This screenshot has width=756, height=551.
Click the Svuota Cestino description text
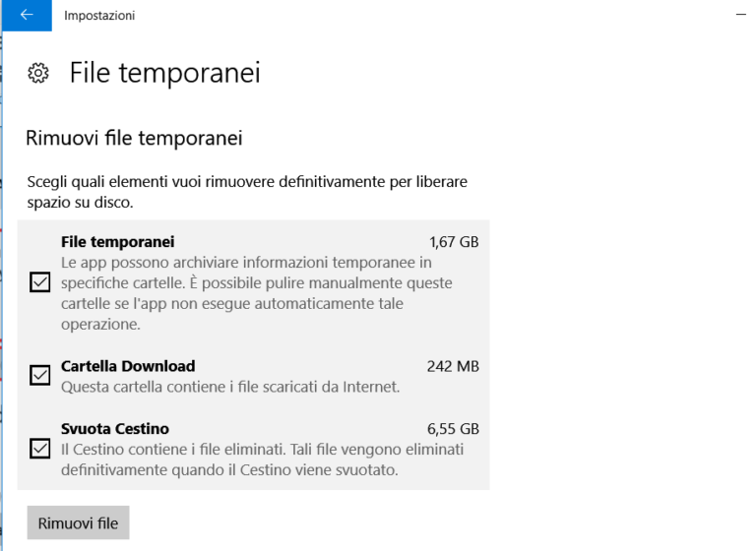pos(262,459)
